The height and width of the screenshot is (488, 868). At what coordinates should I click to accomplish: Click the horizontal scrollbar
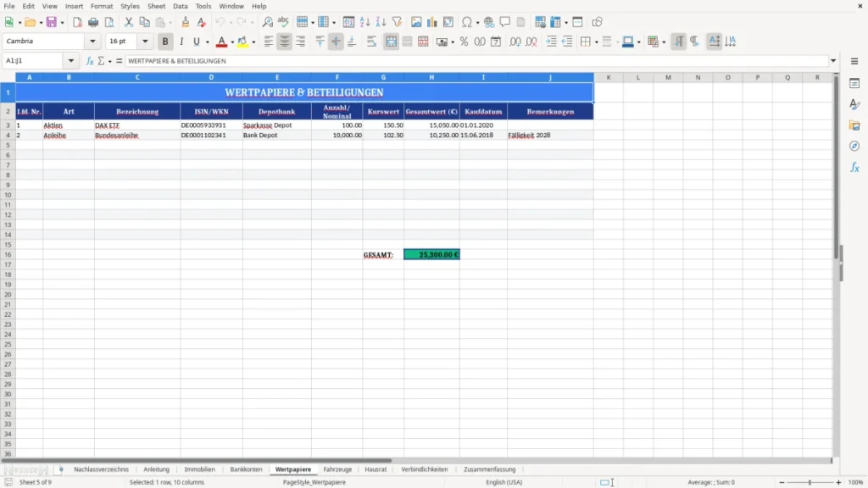[x=197, y=460]
